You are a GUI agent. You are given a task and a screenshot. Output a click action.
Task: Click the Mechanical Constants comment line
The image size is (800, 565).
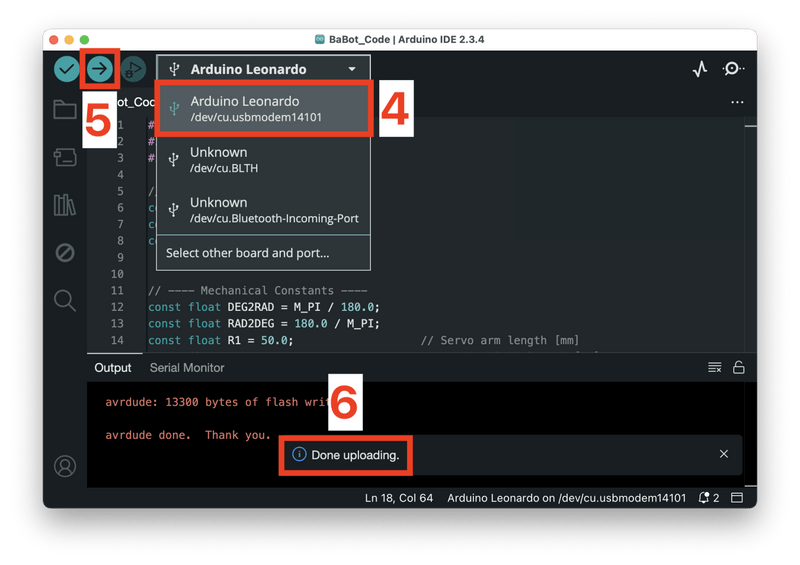(258, 290)
